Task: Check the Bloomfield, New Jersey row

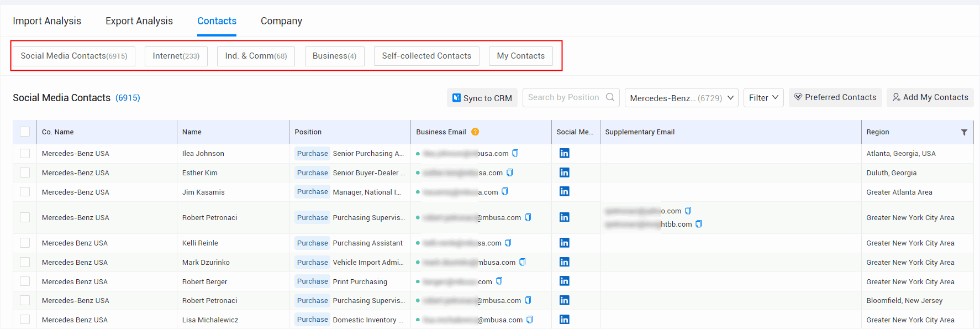Action: point(25,300)
